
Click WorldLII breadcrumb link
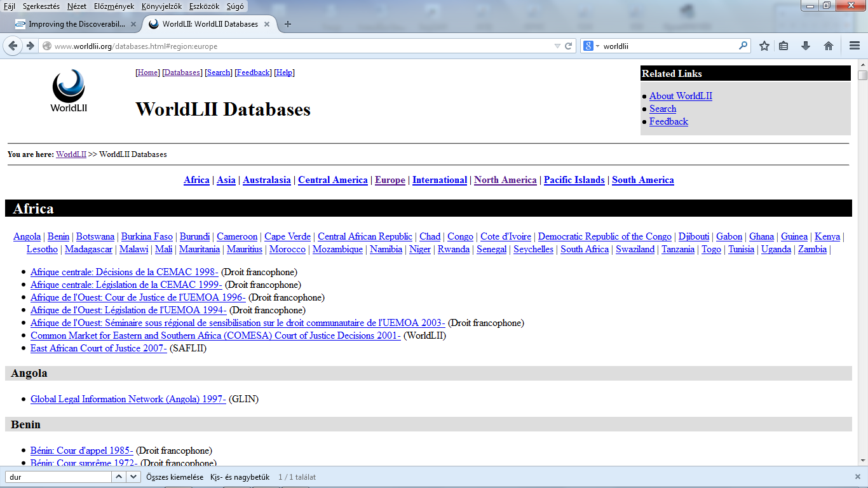[x=71, y=154]
